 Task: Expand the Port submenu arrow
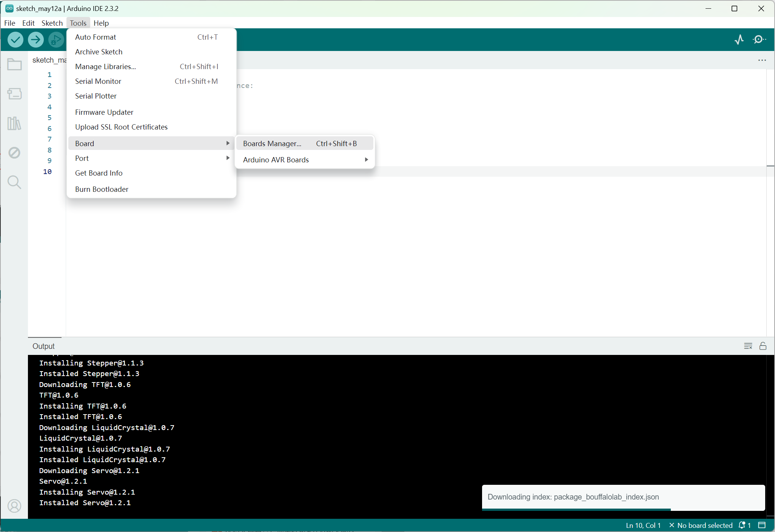point(228,158)
